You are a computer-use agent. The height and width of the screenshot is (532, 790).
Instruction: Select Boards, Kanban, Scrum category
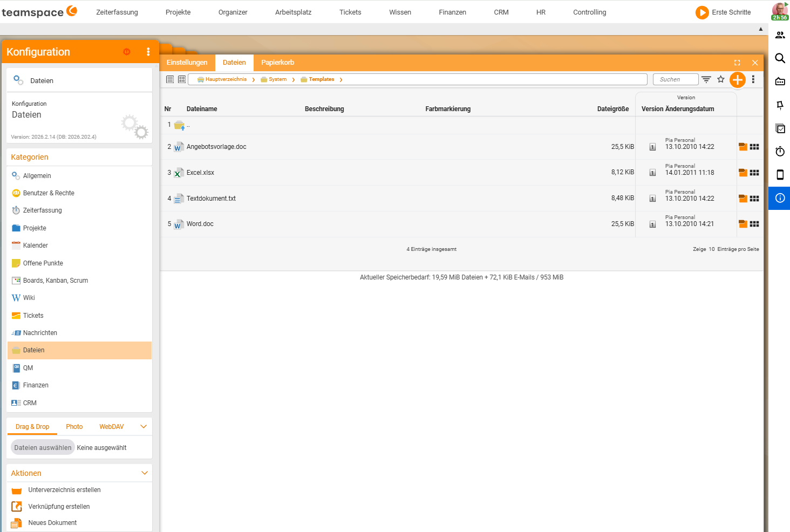(x=79, y=281)
